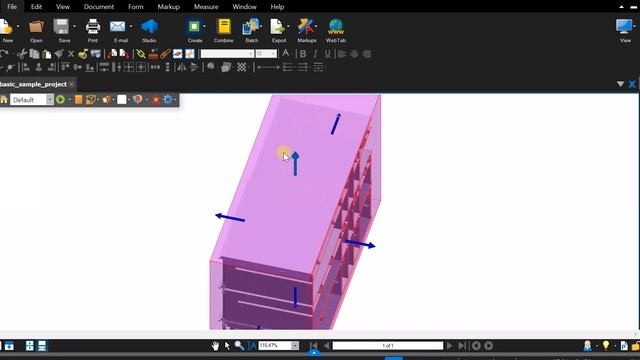The height and width of the screenshot is (360, 640).
Task: Click the Stamp tool icon
Action: click(153, 54)
